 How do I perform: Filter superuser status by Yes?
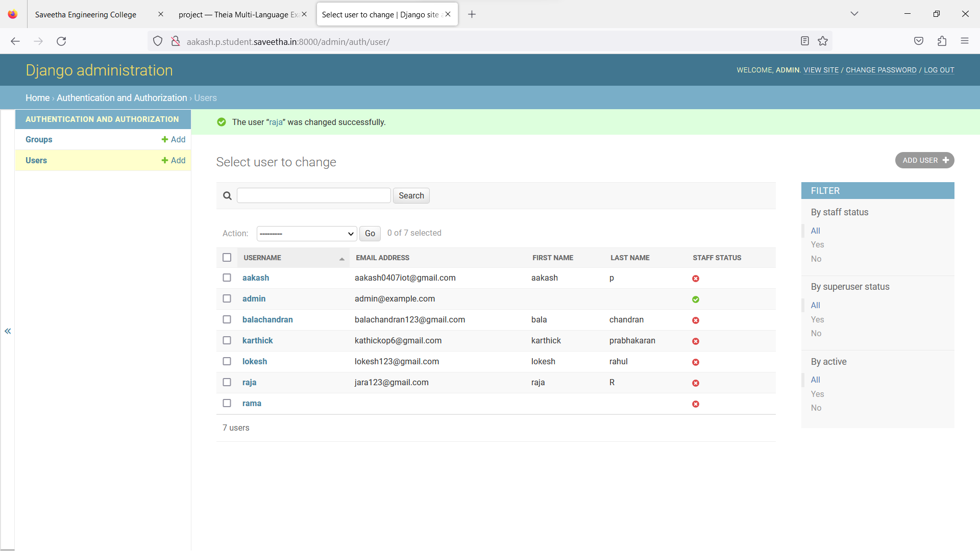817,320
